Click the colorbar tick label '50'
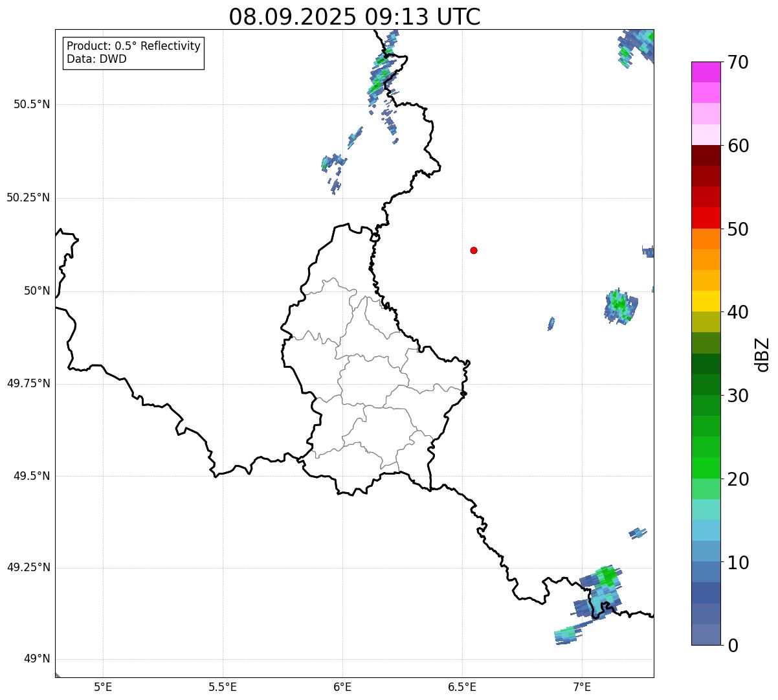This screenshot has width=778, height=700. (738, 229)
